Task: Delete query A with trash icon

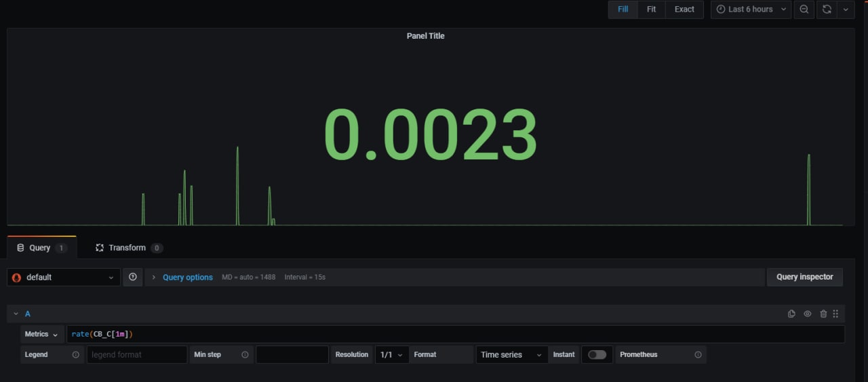Action: coord(823,313)
